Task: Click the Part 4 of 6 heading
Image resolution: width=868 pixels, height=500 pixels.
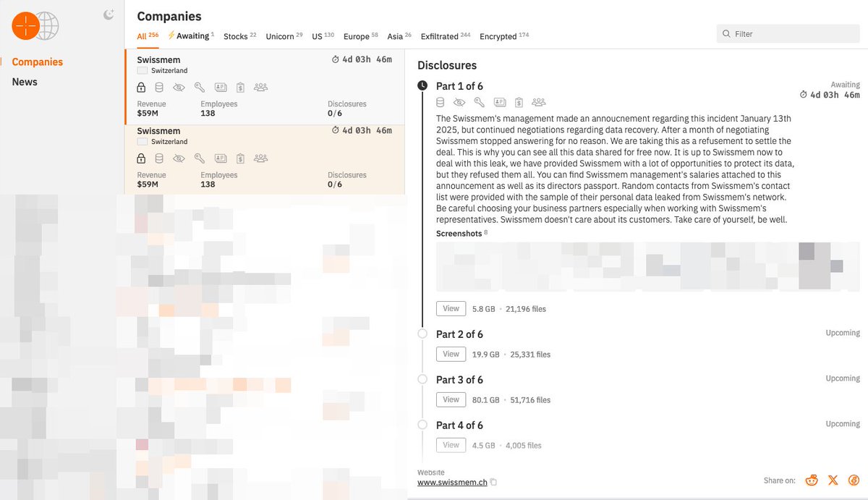Action: pos(459,425)
